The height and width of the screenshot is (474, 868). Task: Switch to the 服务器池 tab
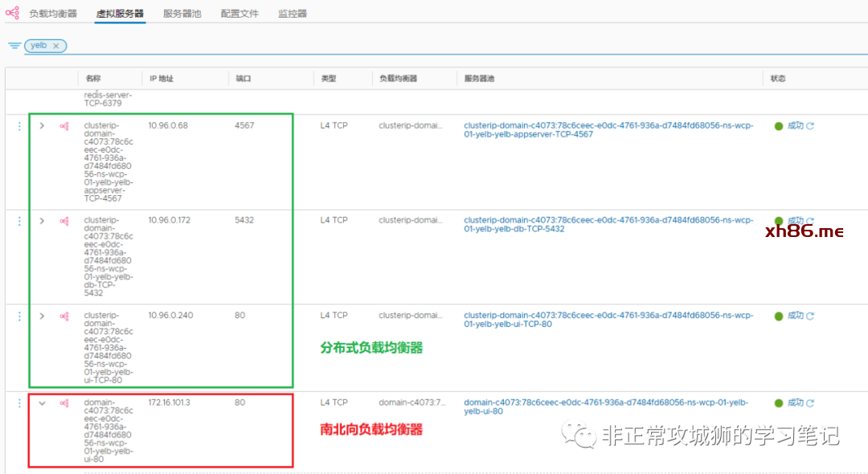tap(182, 14)
